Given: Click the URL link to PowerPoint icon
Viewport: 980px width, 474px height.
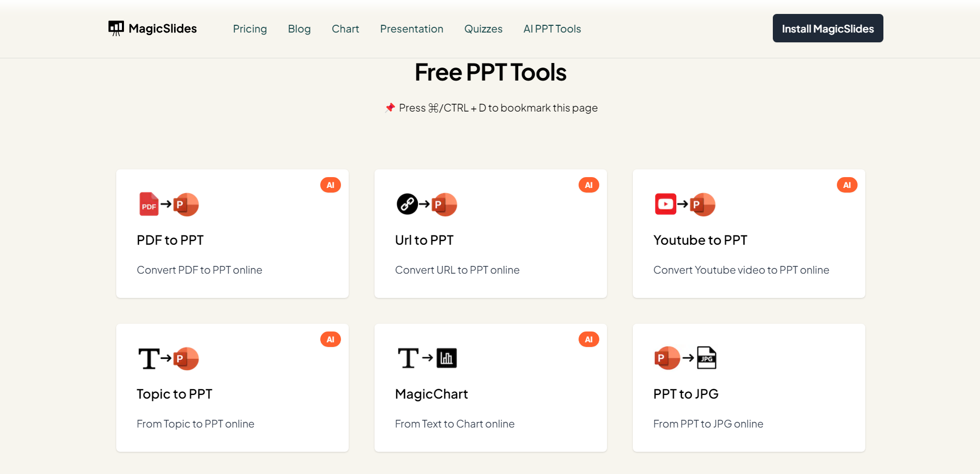Looking at the screenshot, I should point(427,204).
